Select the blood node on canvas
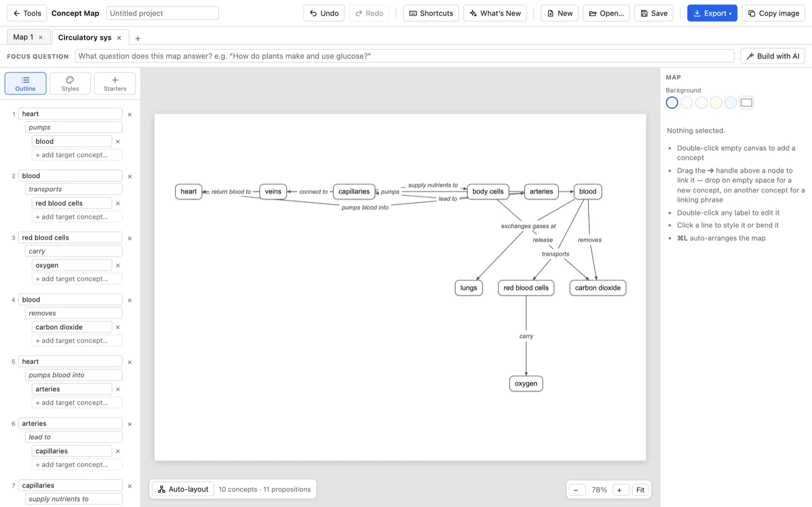This screenshot has height=507, width=812. (587, 192)
